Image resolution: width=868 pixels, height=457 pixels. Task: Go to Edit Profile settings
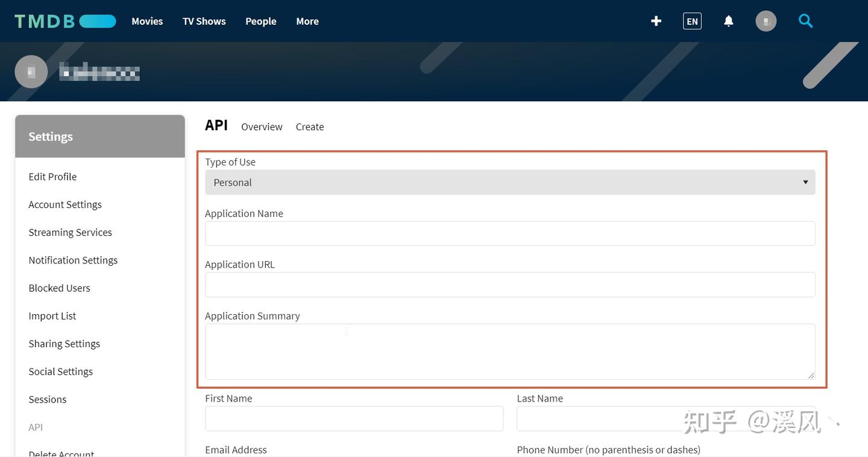pyautogui.click(x=52, y=177)
